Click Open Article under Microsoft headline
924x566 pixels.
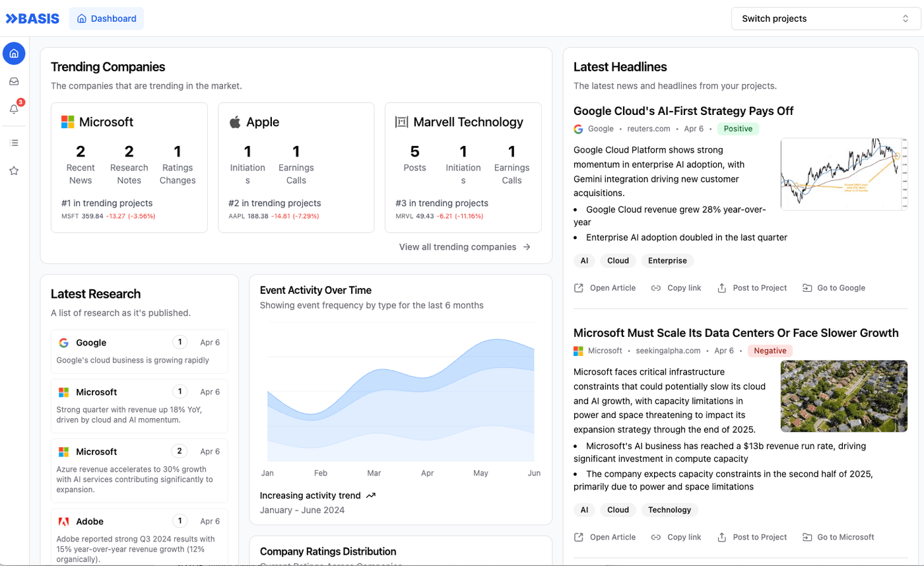(x=605, y=537)
